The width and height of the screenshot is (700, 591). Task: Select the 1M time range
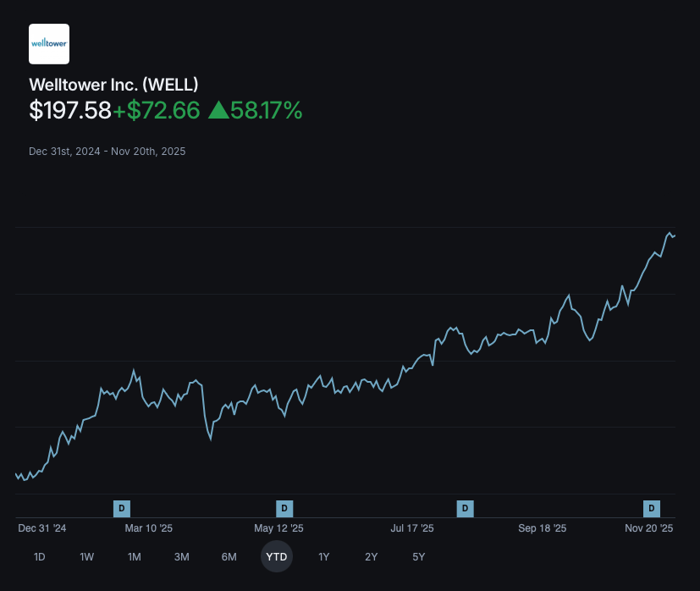(x=134, y=557)
